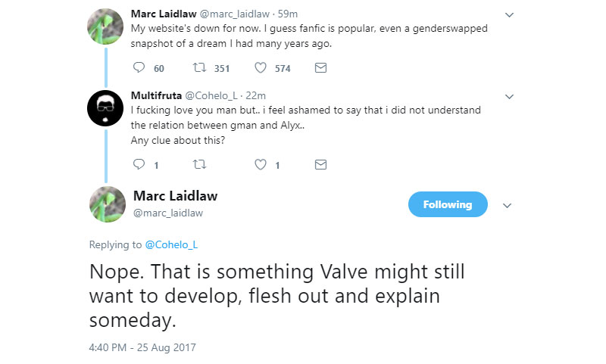606x364 pixels.
Task: Share Multifruta's tweet by direct message
Action: tap(320, 165)
